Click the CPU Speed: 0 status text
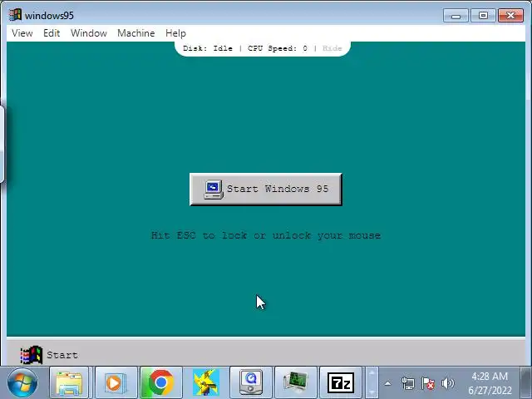The height and width of the screenshot is (399, 532). pos(278,48)
